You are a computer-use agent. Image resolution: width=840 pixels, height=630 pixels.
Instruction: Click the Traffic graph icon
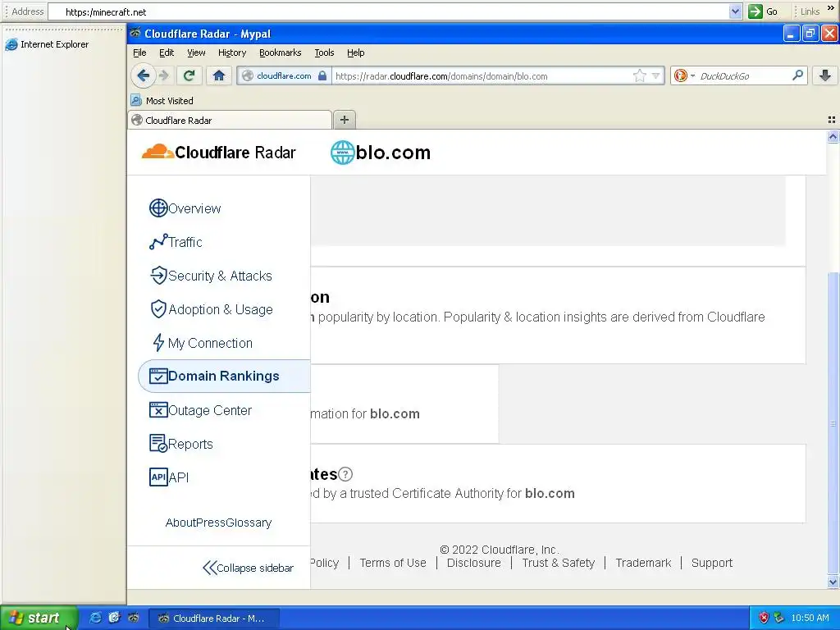click(x=158, y=242)
